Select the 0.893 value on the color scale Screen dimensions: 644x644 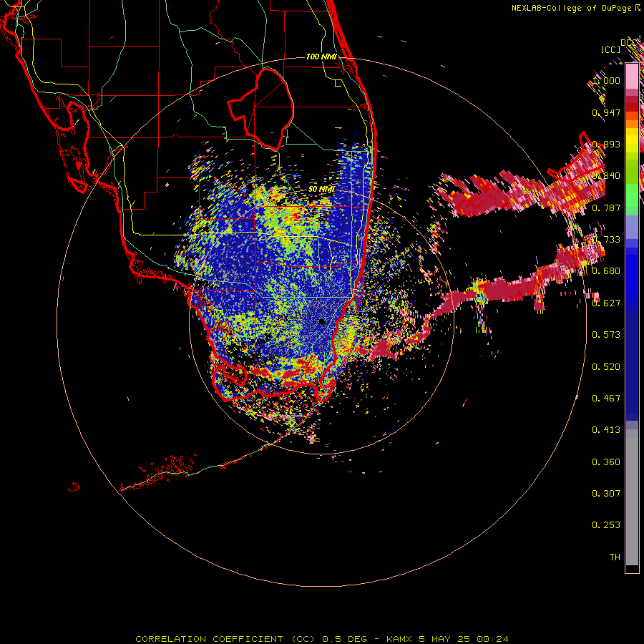point(606,144)
